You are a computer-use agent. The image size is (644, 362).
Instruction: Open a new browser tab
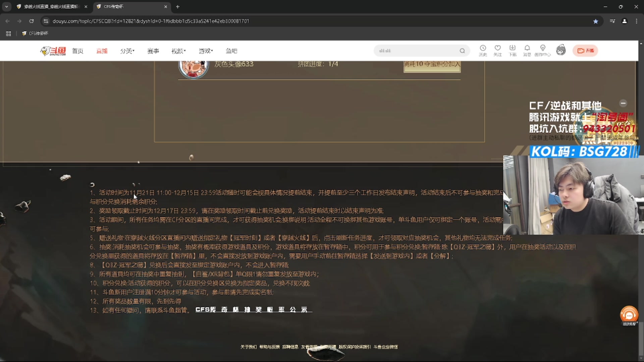point(178,7)
